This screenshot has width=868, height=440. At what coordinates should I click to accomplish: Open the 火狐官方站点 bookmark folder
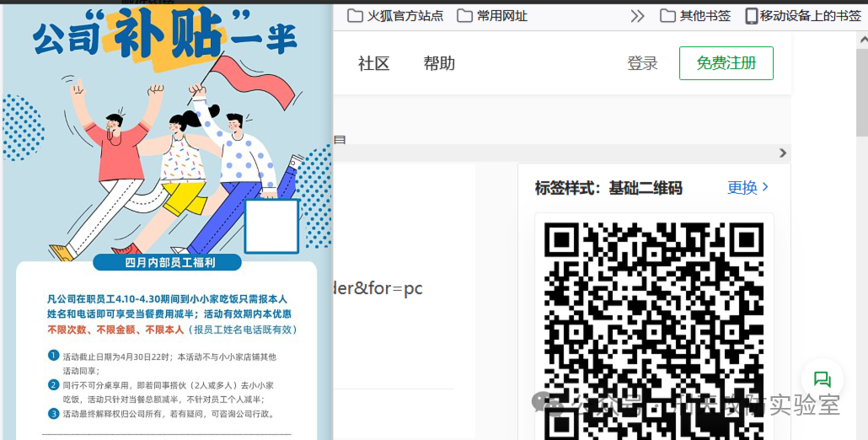tap(395, 15)
